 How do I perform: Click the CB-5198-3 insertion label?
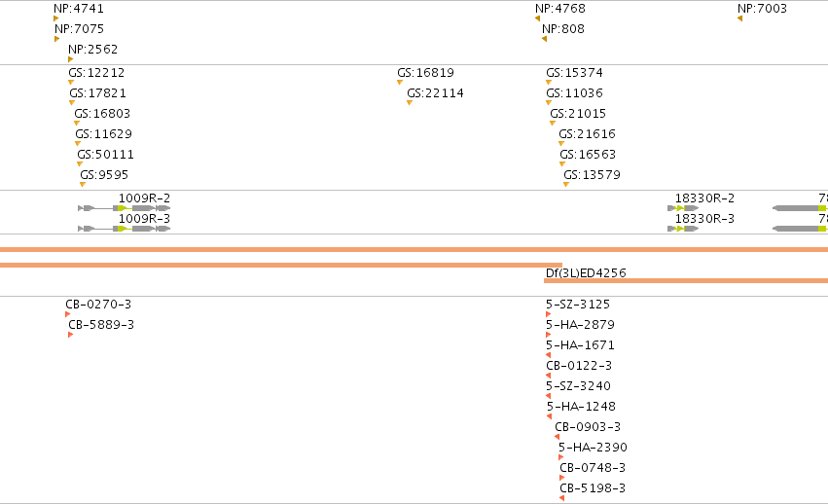pyautogui.click(x=593, y=488)
